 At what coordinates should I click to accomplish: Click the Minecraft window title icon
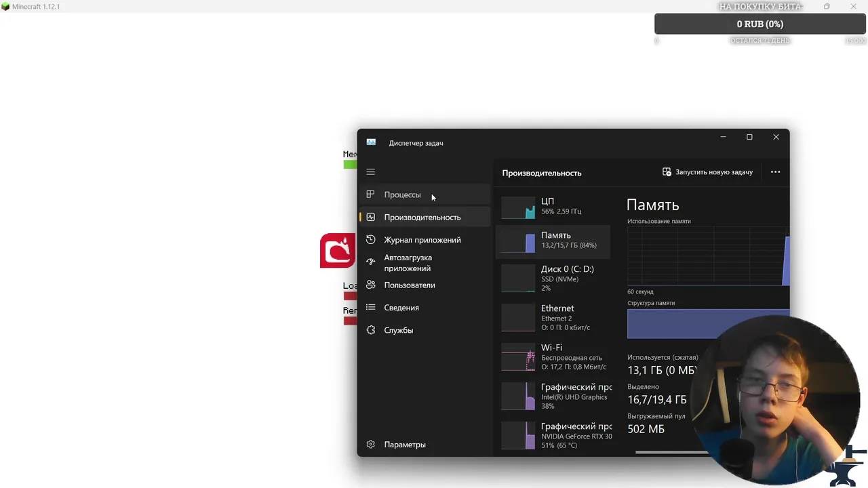(x=5, y=7)
